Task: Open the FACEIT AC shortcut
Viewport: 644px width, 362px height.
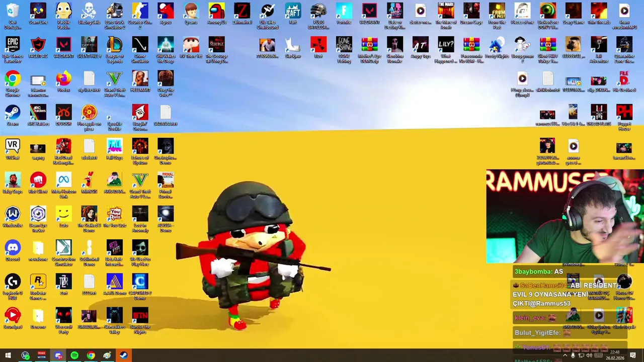Action: [38, 48]
